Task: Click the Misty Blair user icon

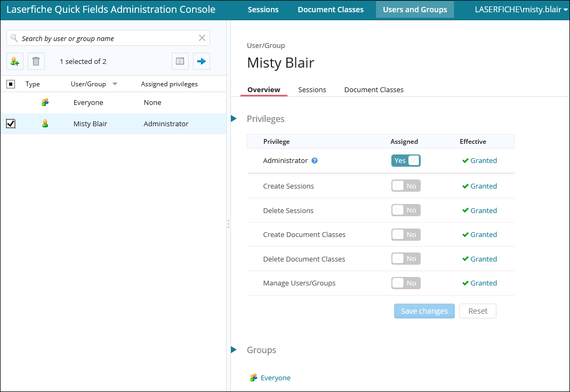Action: click(x=45, y=124)
